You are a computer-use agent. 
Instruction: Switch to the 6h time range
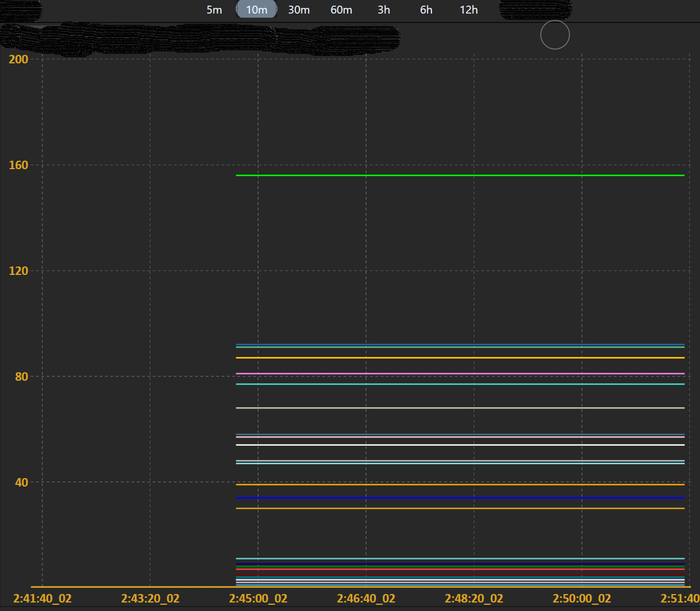pos(426,10)
